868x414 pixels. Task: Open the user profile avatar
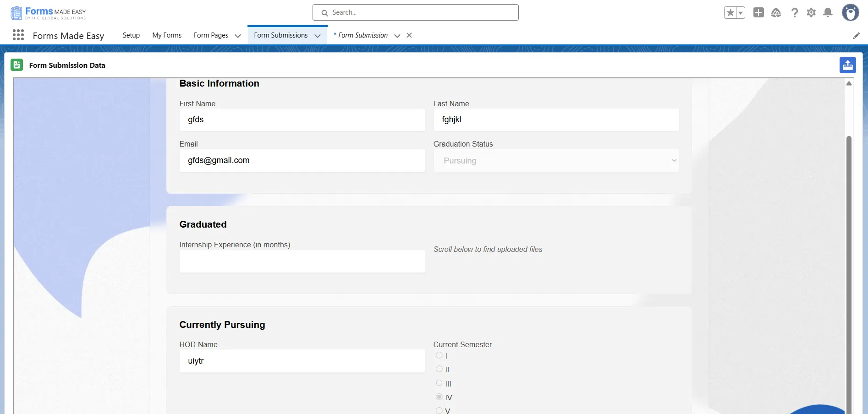(850, 13)
